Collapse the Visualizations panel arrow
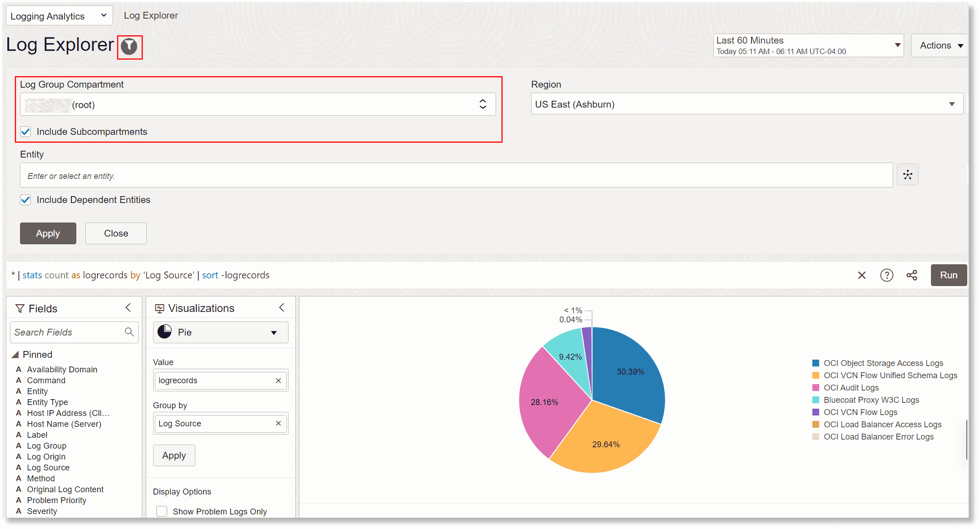Viewport: 980px width, 529px height. click(282, 308)
